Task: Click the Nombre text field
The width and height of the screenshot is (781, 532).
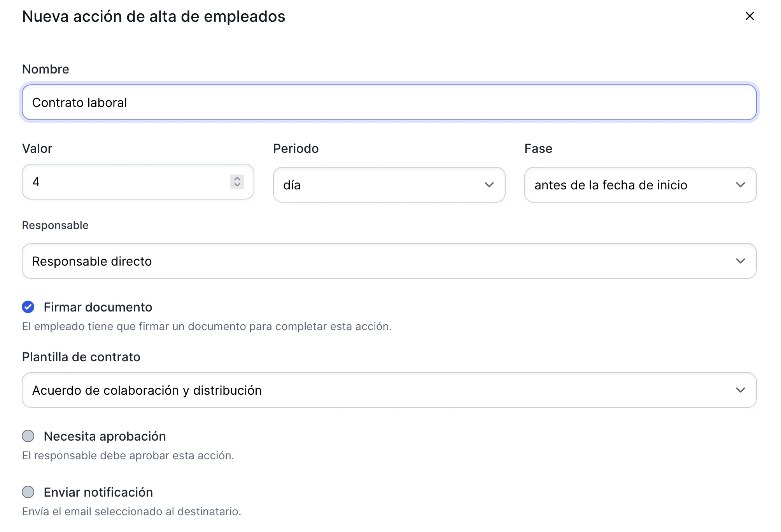Action: pos(389,103)
